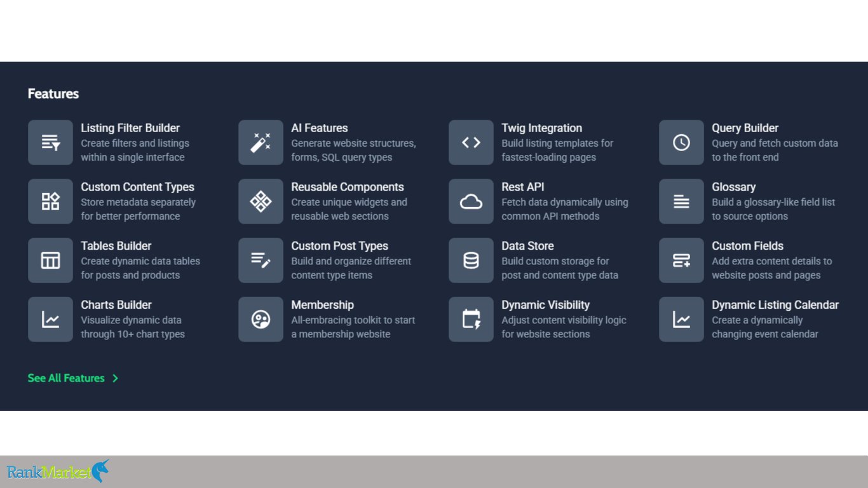This screenshot has height=488, width=868.
Task: Click text 'Fetch data dynamically using common API methods'
Action: coord(565,210)
